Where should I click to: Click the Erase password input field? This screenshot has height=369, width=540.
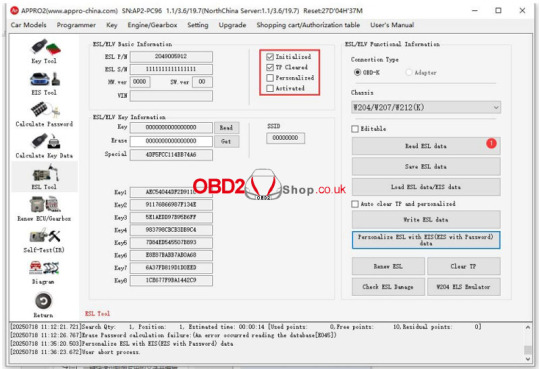[171, 141]
